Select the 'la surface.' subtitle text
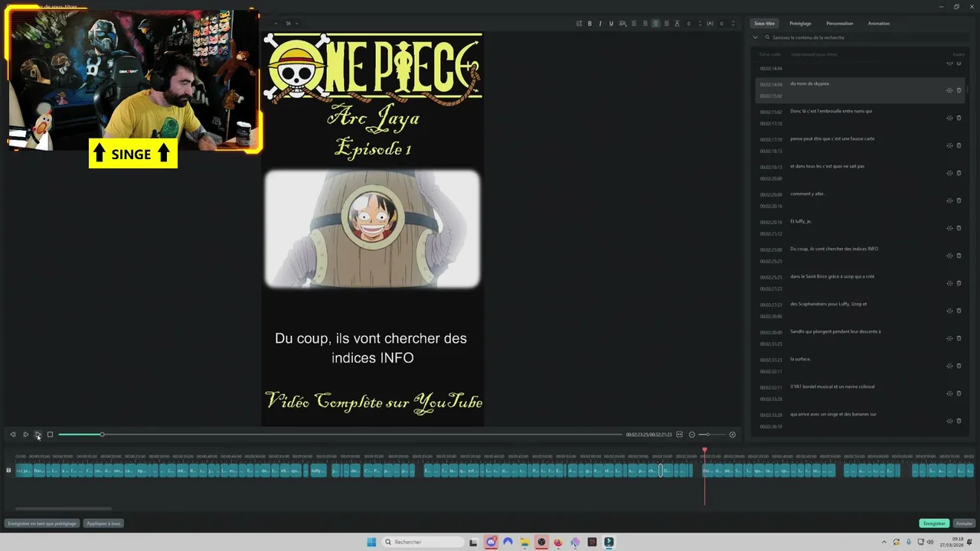Image resolution: width=980 pixels, height=551 pixels. (800, 359)
